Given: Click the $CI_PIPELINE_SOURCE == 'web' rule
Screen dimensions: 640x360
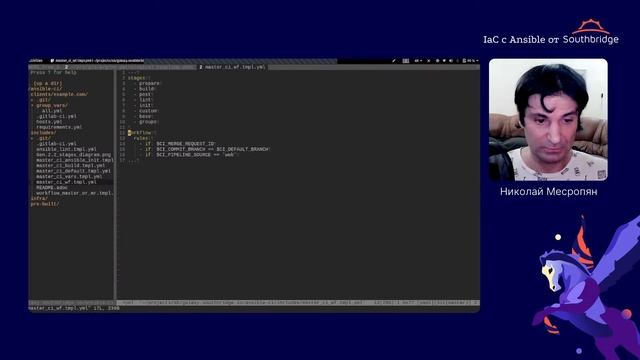Looking at the screenshot, I should pos(189,155).
